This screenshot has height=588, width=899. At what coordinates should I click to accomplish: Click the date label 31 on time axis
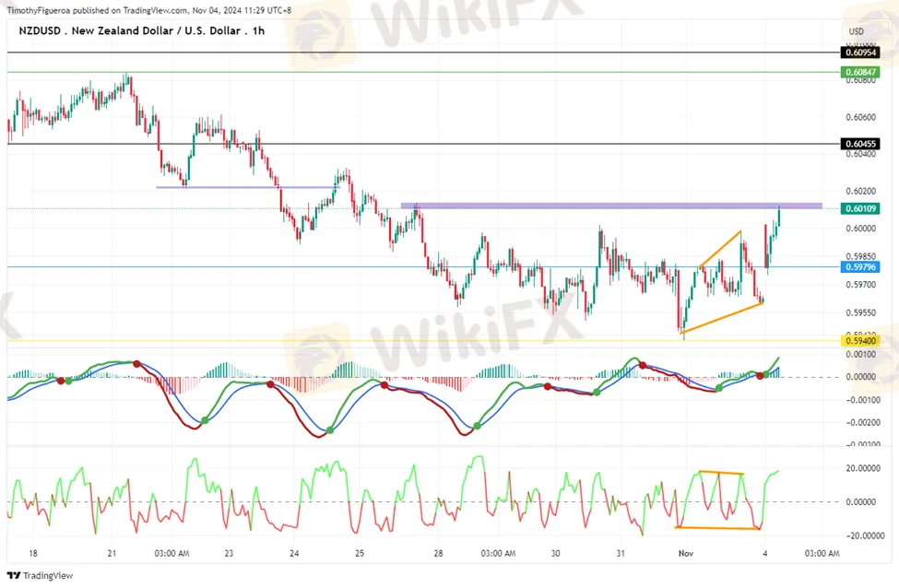coord(621,554)
